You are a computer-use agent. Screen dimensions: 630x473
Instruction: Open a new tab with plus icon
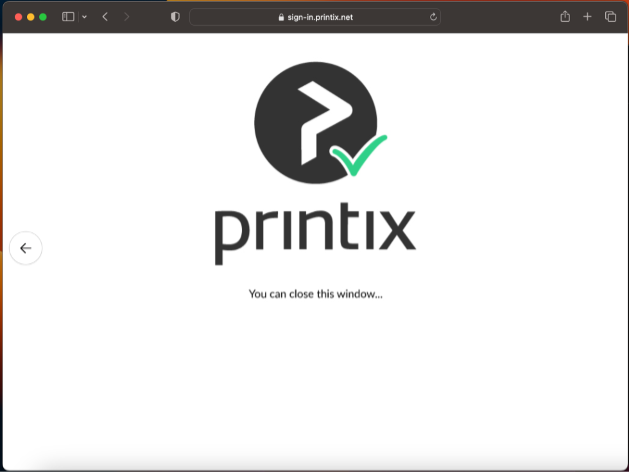[587, 17]
